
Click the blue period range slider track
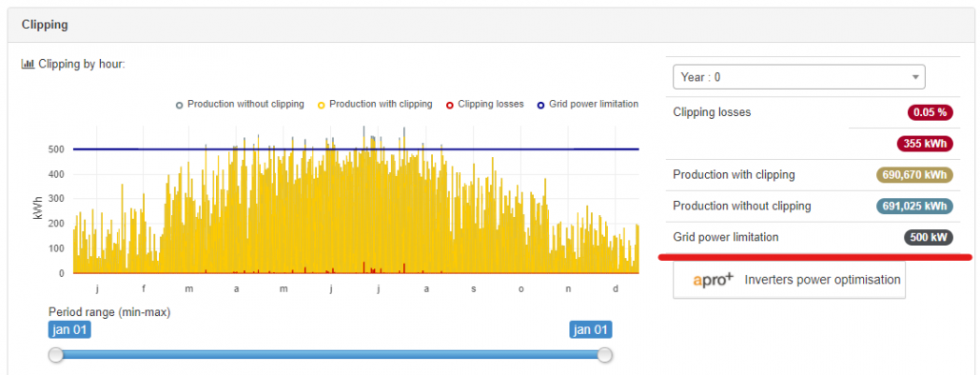(x=330, y=355)
